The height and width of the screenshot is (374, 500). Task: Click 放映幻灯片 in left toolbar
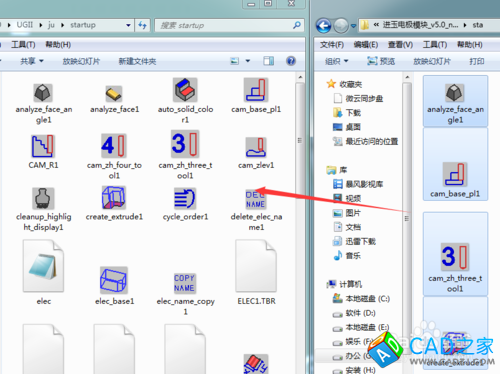[x=81, y=61]
